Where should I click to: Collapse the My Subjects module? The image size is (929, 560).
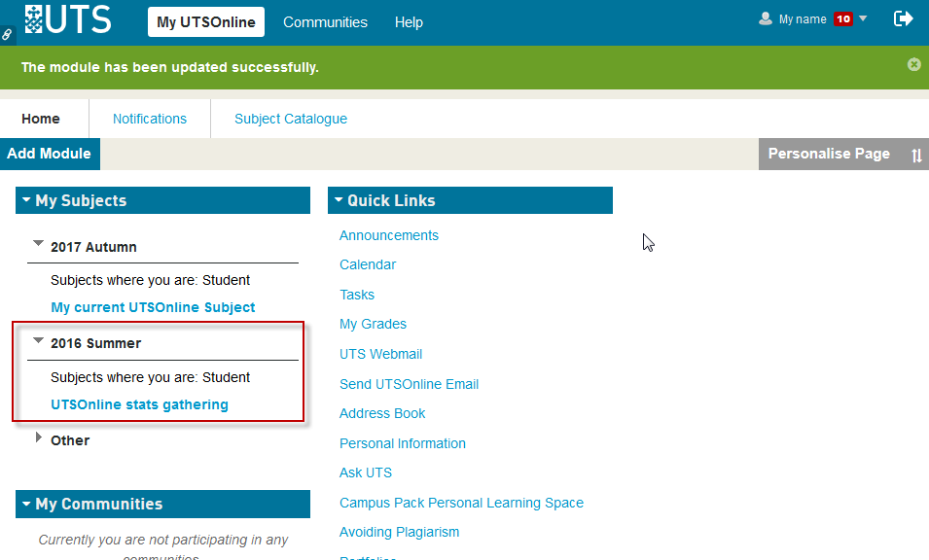point(26,200)
